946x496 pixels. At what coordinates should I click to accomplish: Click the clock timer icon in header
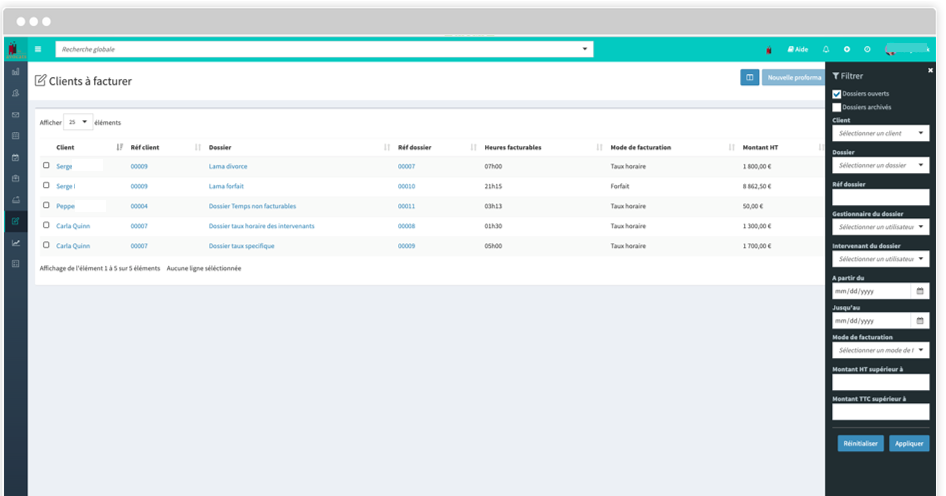click(867, 49)
